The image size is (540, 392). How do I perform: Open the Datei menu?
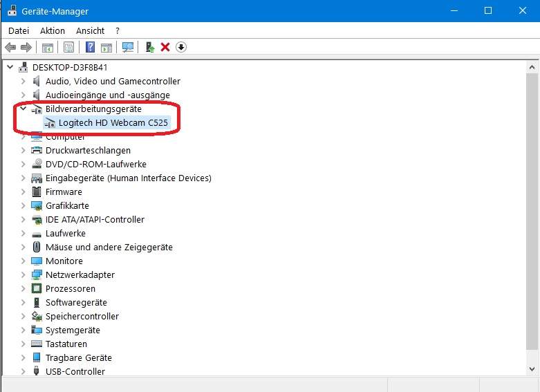(x=19, y=30)
